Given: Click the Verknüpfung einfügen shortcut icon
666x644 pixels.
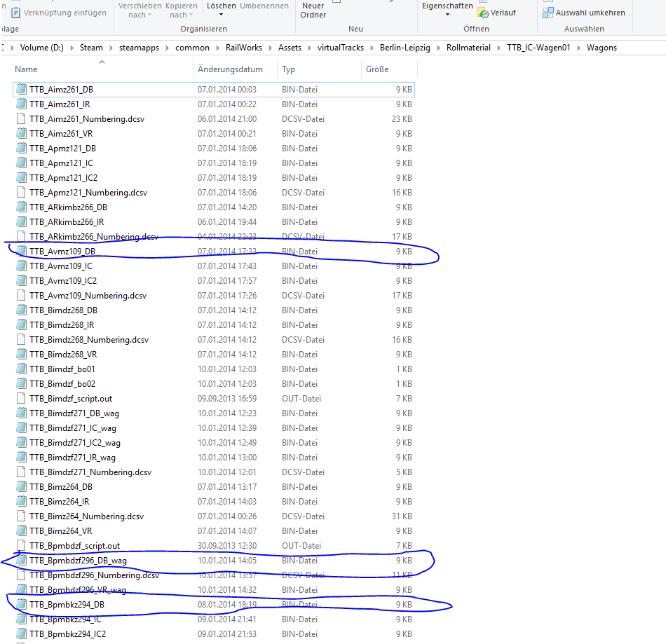Looking at the screenshot, I should [x=15, y=13].
